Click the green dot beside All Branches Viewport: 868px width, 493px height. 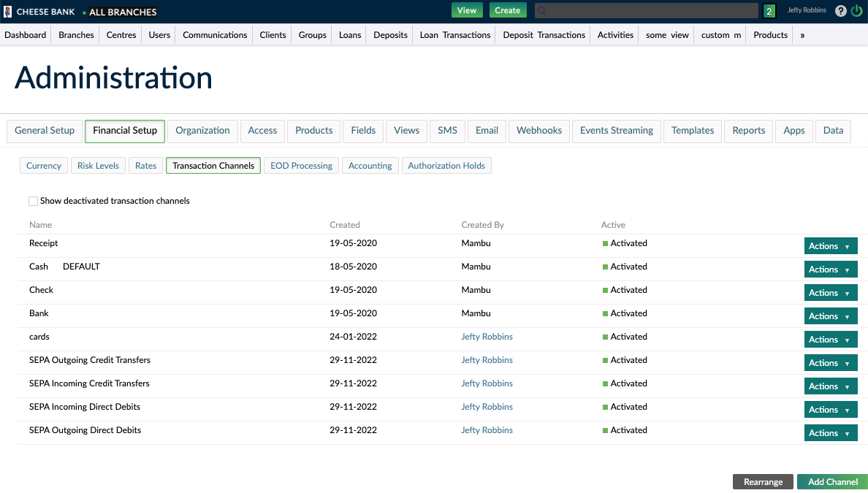click(x=84, y=12)
